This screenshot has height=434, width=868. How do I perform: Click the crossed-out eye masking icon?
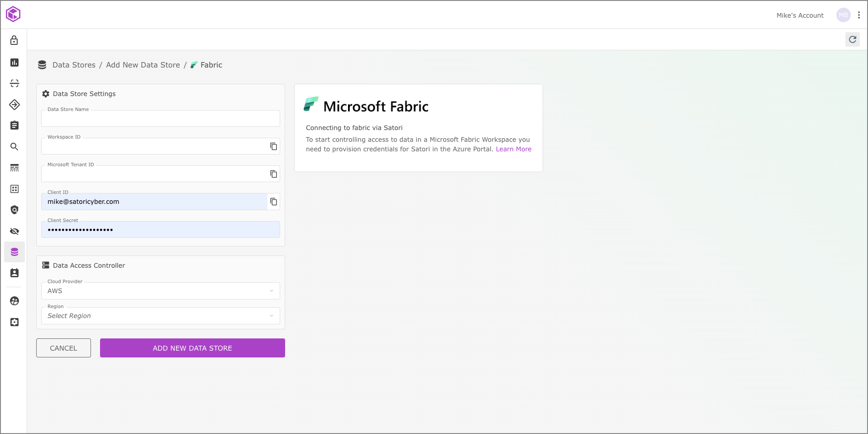click(x=14, y=231)
